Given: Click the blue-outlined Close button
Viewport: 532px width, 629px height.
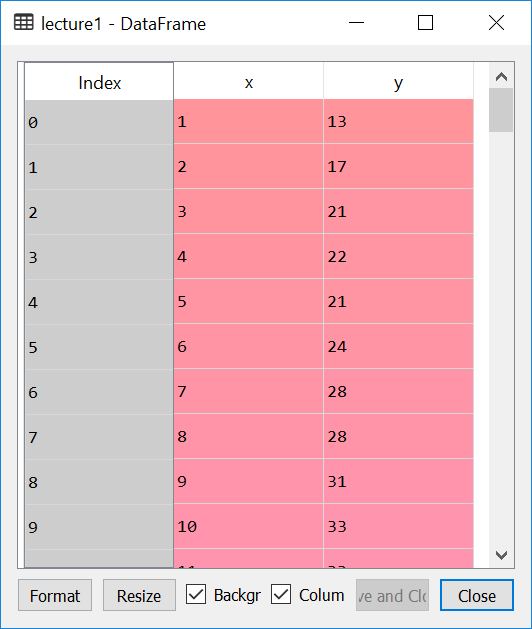Looking at the screenshot, I should tap(477, 595).
